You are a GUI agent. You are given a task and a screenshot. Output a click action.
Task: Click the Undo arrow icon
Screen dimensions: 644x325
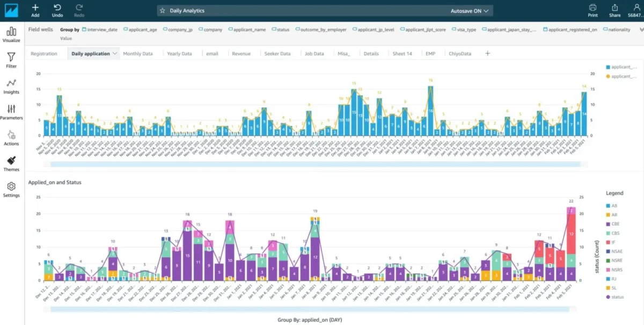(57, 8)
